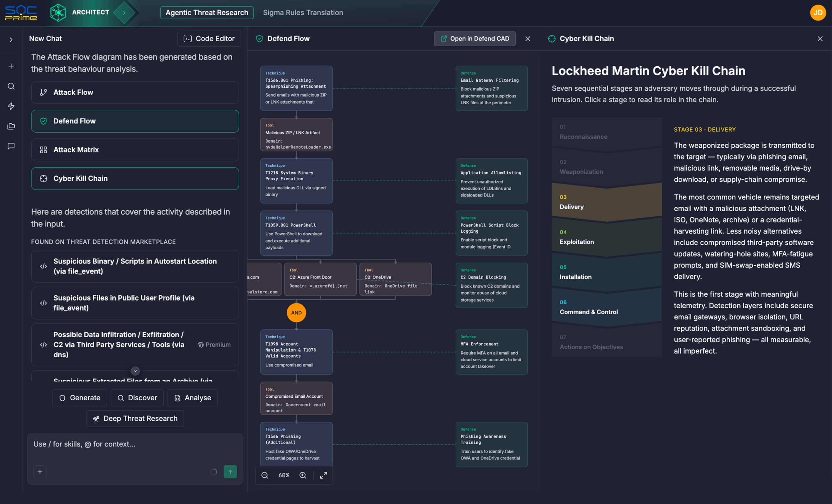The width and height of the screenshot is (832, 504).
Task: Expand the detections list with down chevron
Action: pyautogui.click(x=135, y=371)
